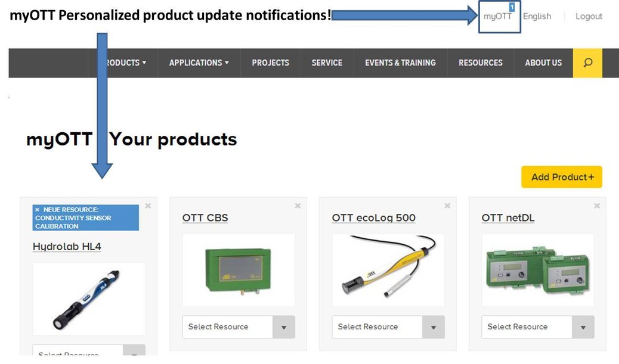Click the Logout link
Screen dimensions: 619x364
click(x=589, y=16)
